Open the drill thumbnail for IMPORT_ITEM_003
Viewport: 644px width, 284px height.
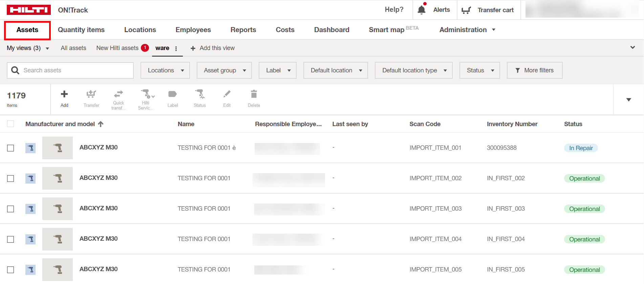(x=58, y=209)
